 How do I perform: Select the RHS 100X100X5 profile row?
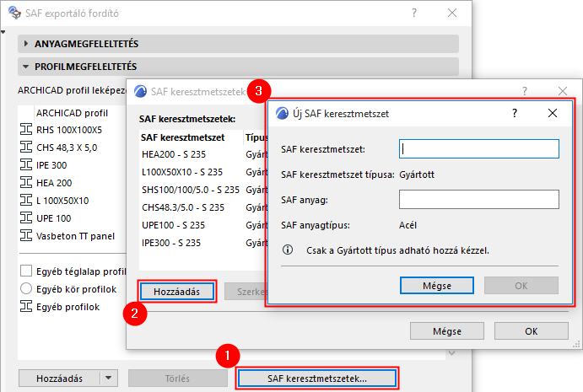(x=73, y=130)
